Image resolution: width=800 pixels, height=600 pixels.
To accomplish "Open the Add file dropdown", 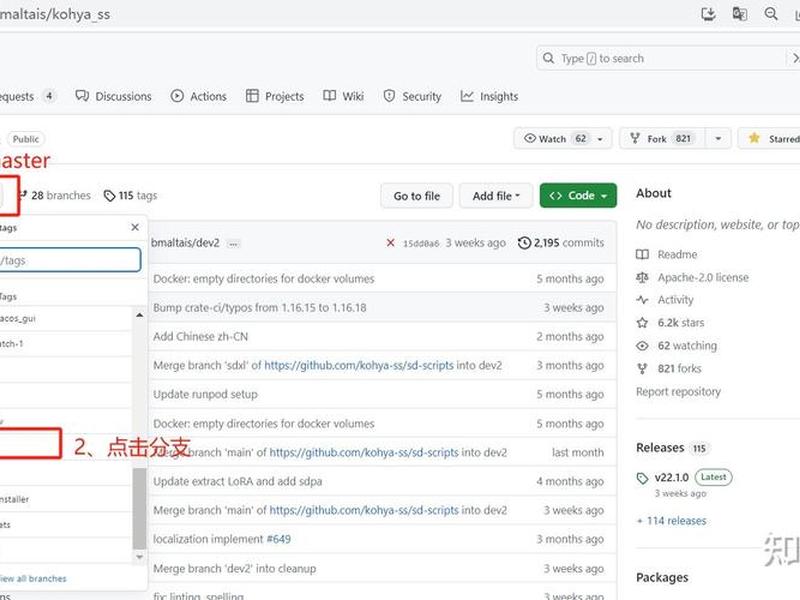I will (x=496, y=196).
